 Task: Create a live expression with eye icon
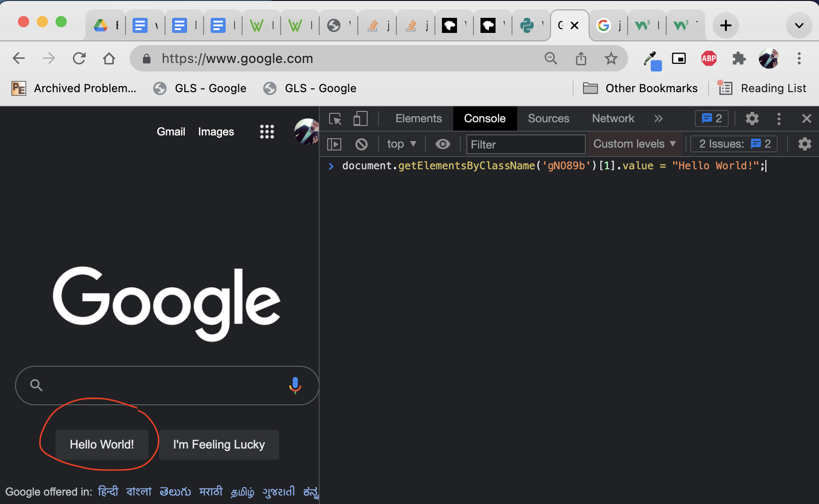click(443, 144)
